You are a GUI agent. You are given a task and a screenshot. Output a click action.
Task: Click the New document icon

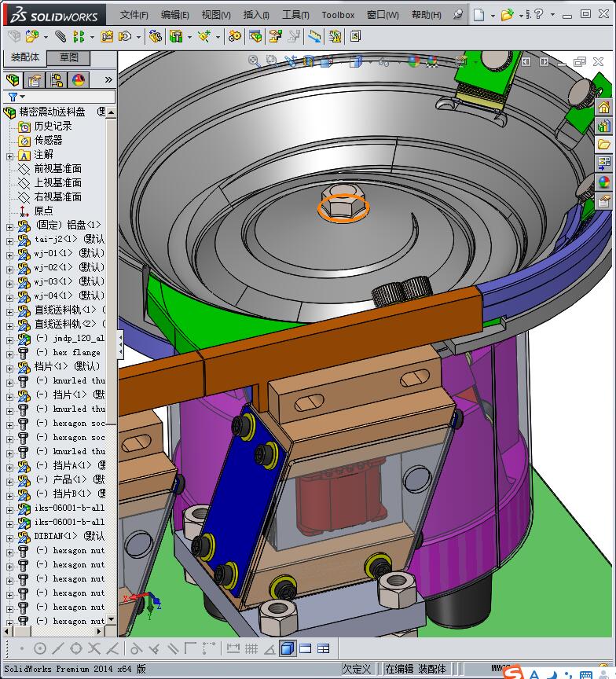click(478, 15)
